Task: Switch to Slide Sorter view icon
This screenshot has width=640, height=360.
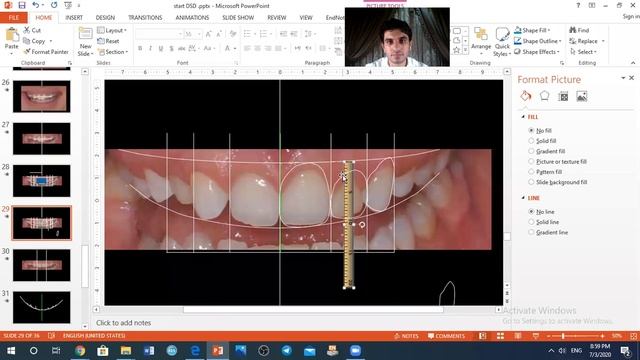Action: [x=500, y=336]
